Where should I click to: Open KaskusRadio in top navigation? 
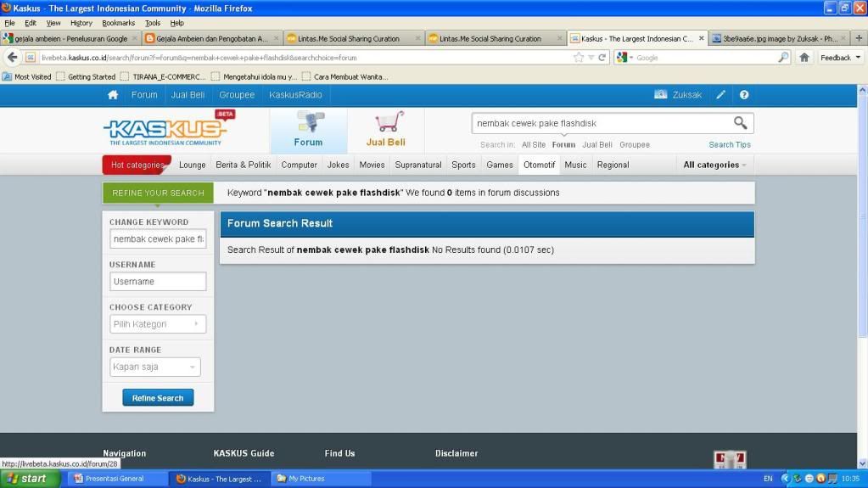point(295,95)
